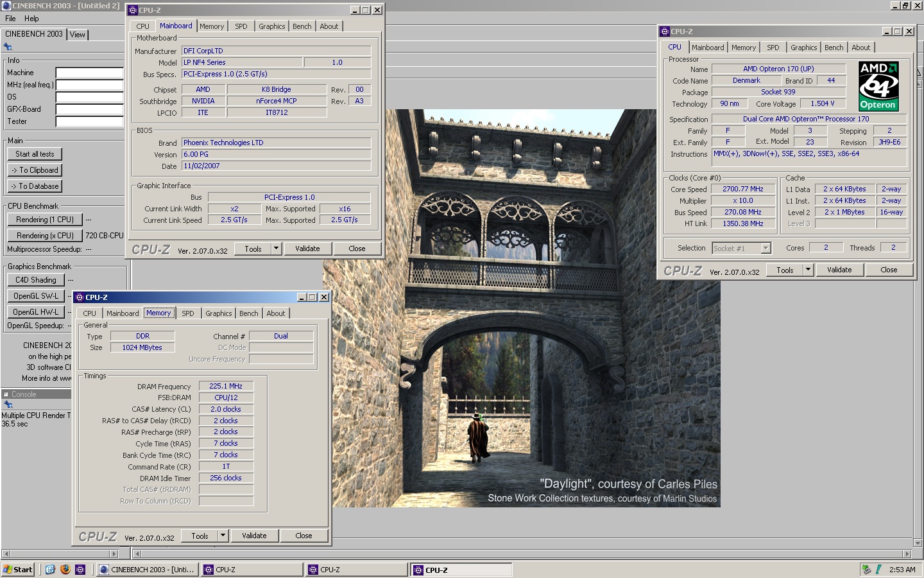This screenshot has height=578, width=924.
Task: Open the File menu in Cinebench
Action: pyautogui.click(x=10, y=19)
